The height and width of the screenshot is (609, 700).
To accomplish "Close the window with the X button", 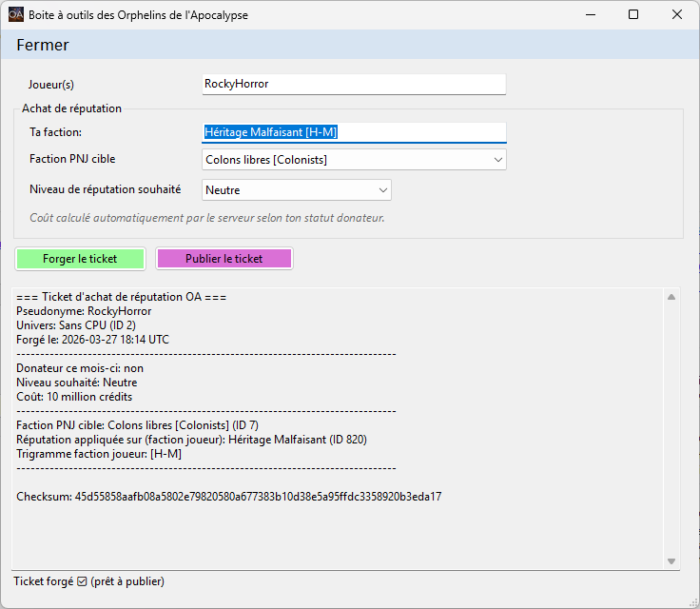I will (677, 15).
